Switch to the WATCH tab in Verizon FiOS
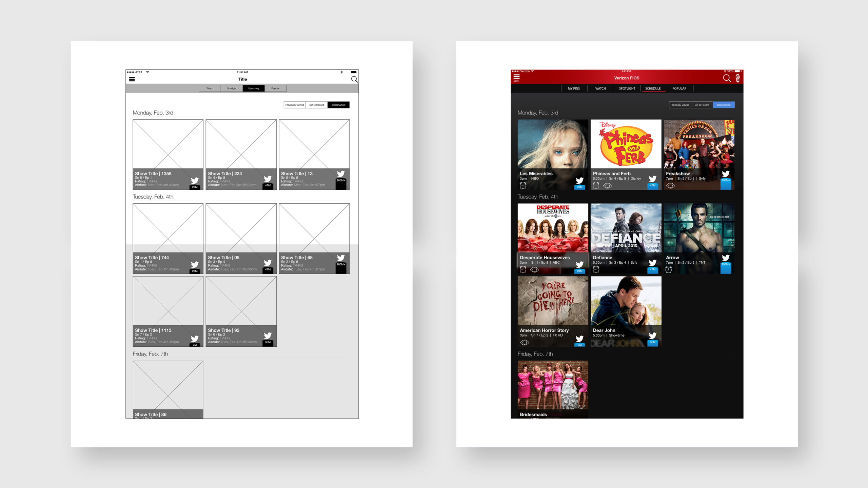The height and width of the screenshot is (488, 868). pyautogui.click(x=600, y=88)
